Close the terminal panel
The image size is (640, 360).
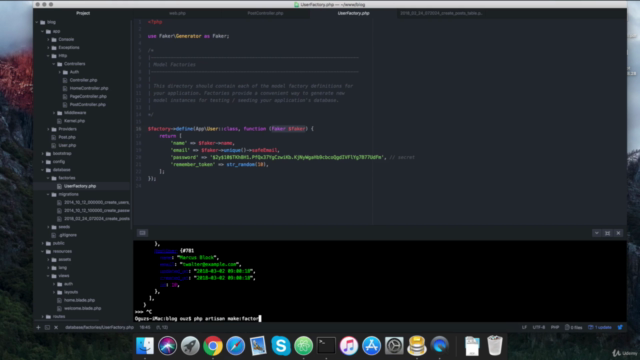click(618, 233)
